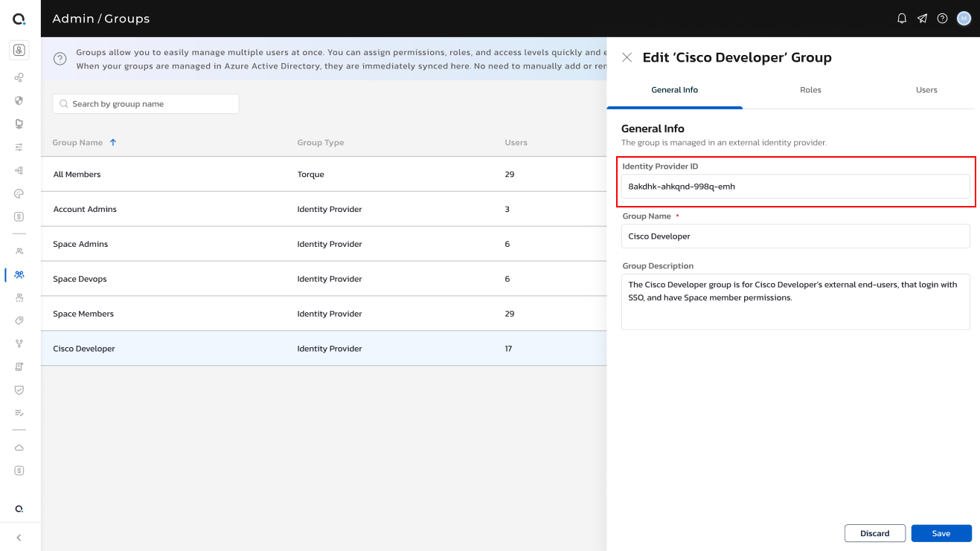The height and width of the screenshot is (551, 980).
Task: Click the search magnifier in the group search box
Action: pyautogui.click(x=64, y=103)
